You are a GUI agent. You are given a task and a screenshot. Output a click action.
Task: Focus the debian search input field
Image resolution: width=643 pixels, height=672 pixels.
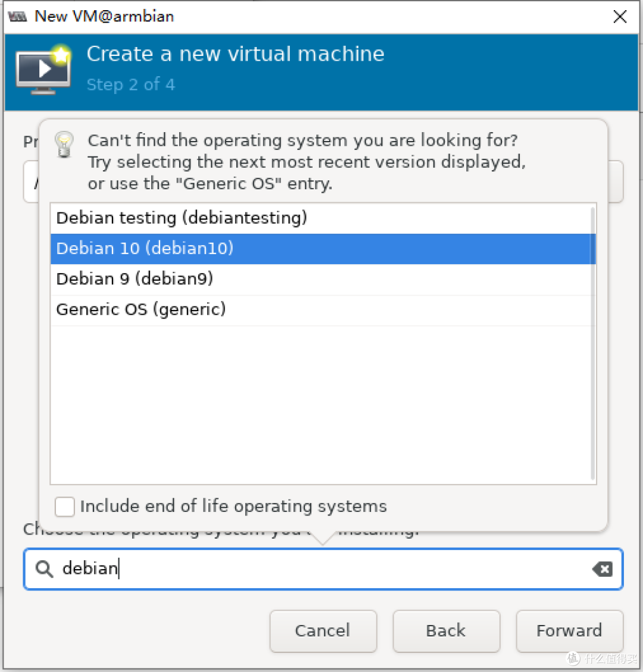(323, 569)
